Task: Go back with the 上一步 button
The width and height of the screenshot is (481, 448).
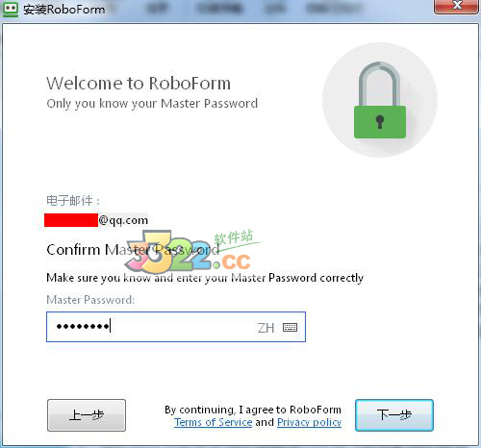Action: pyautogui.click(x=87, y=415)
